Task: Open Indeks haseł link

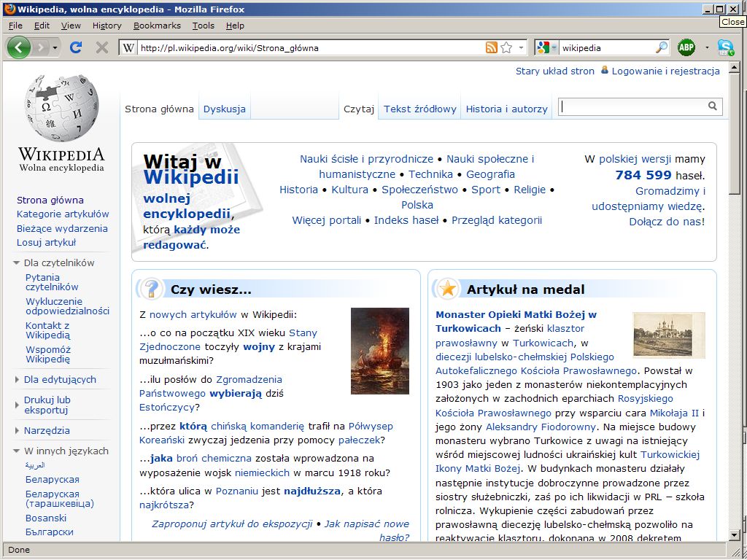Action: (406, 220)
